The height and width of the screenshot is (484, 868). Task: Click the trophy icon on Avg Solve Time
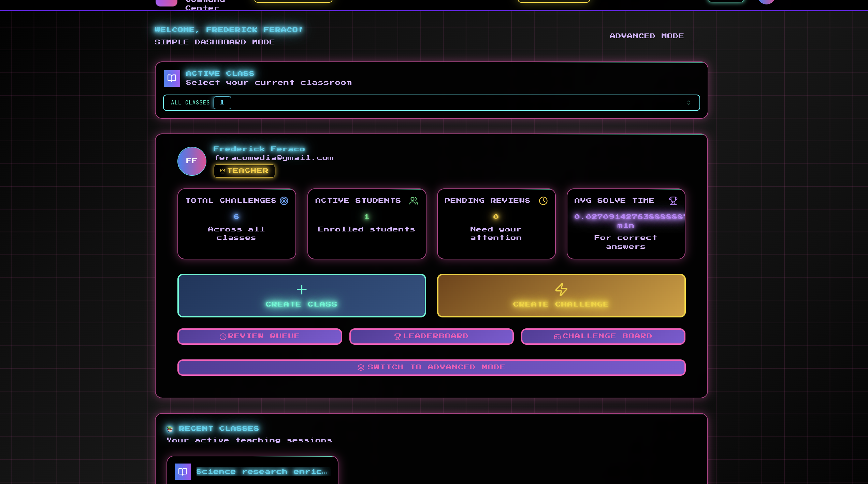(x=673, y=201)
